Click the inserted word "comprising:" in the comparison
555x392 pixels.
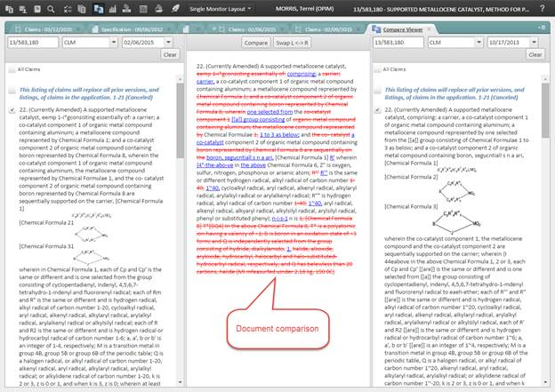pos(301,74)
